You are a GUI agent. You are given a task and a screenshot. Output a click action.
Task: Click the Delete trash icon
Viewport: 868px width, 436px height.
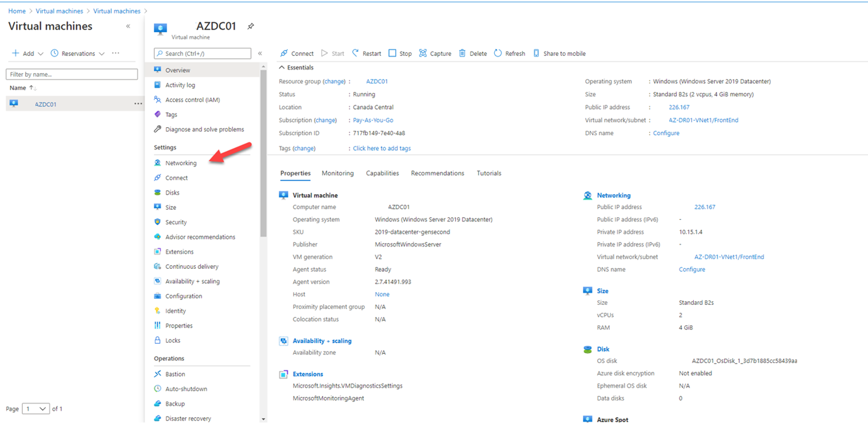click(x=463, y=53)
